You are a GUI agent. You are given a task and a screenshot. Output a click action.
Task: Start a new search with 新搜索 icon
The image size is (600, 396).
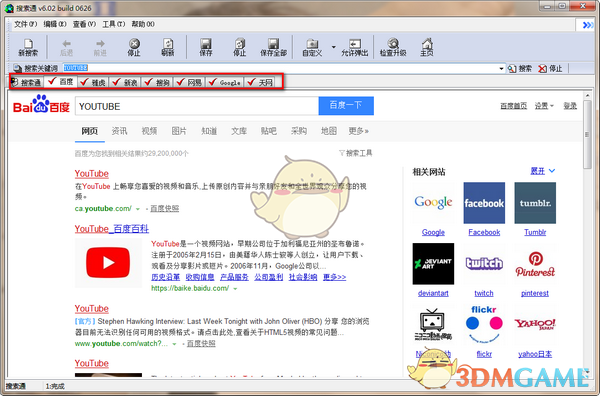[28, 47]
